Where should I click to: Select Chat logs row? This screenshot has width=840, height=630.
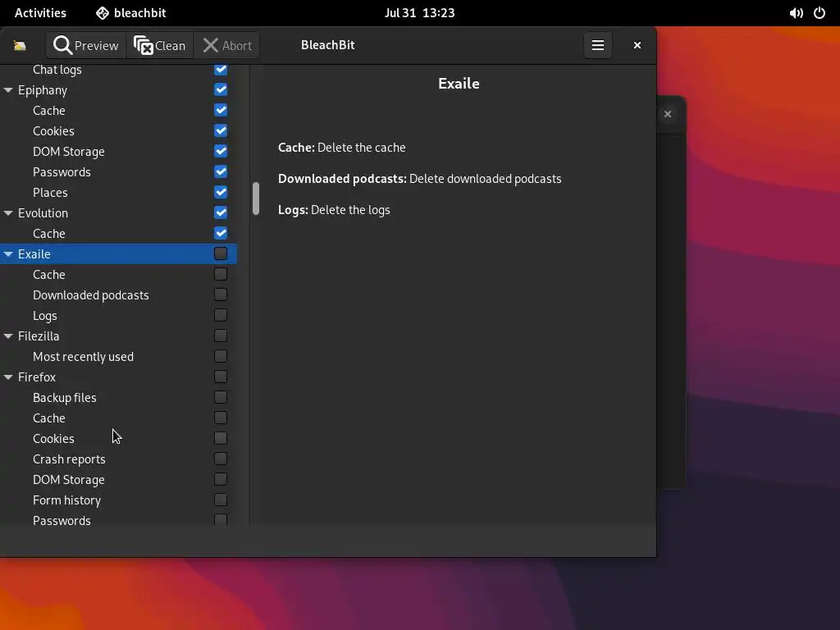pyautogui.click(x=118, y=72)
